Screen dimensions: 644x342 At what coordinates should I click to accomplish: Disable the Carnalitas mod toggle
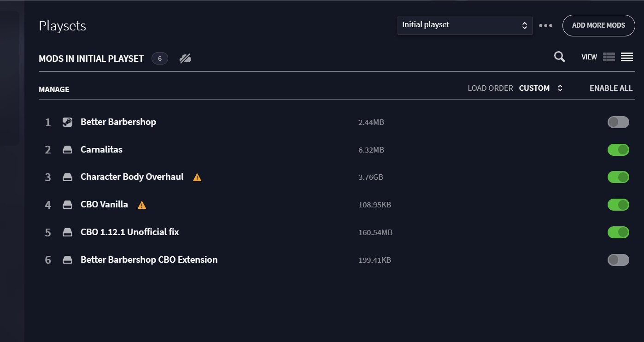click(x=618, y=150)
